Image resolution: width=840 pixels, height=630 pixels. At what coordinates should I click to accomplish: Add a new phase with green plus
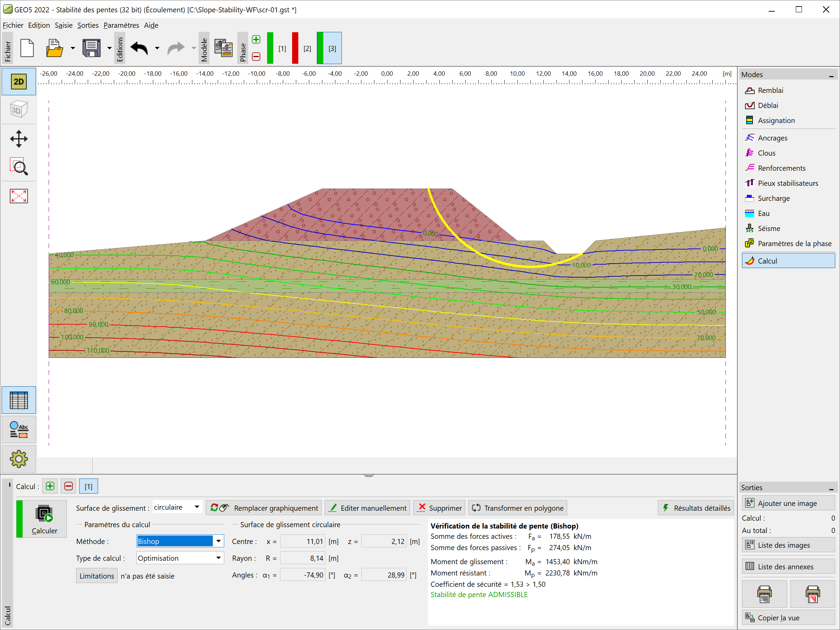(256, 39)
